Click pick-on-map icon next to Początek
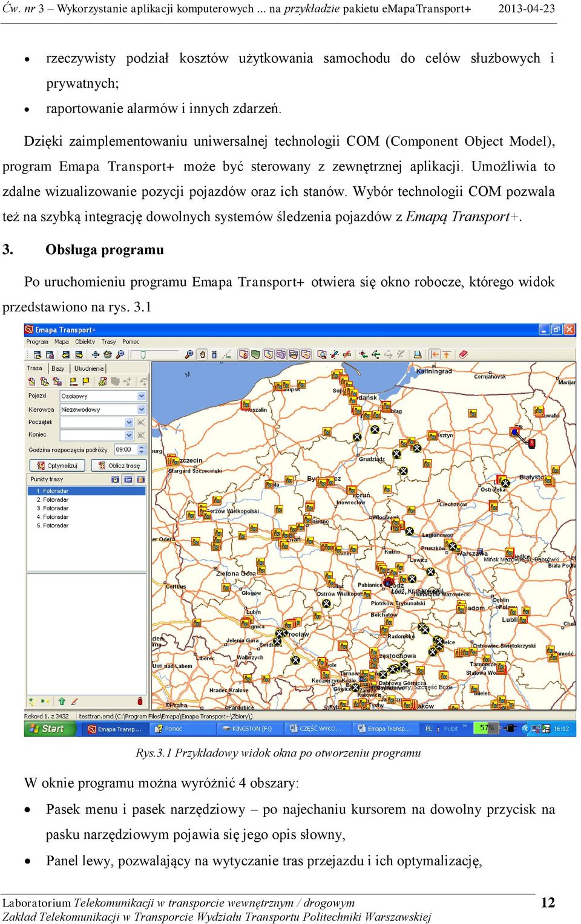 click(x=141, y=422)
